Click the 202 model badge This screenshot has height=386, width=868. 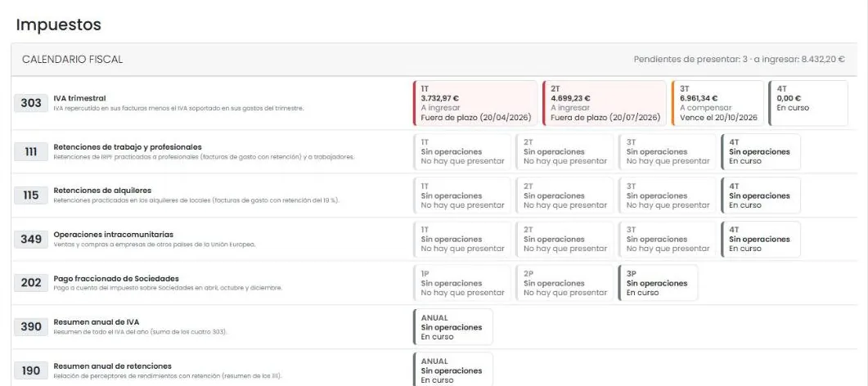pyautogui.click(x=31, y=283)
